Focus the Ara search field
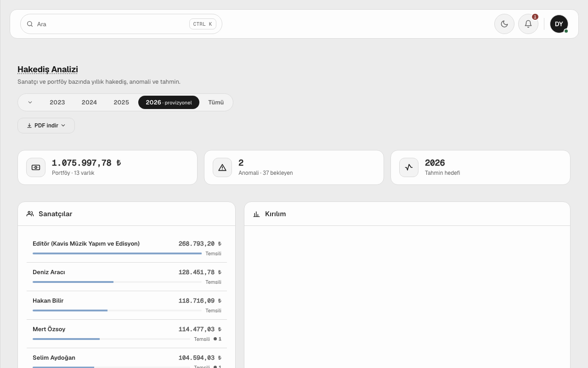Image resolution: width=588 pixels, height=368 pixels. pos(121,24)
